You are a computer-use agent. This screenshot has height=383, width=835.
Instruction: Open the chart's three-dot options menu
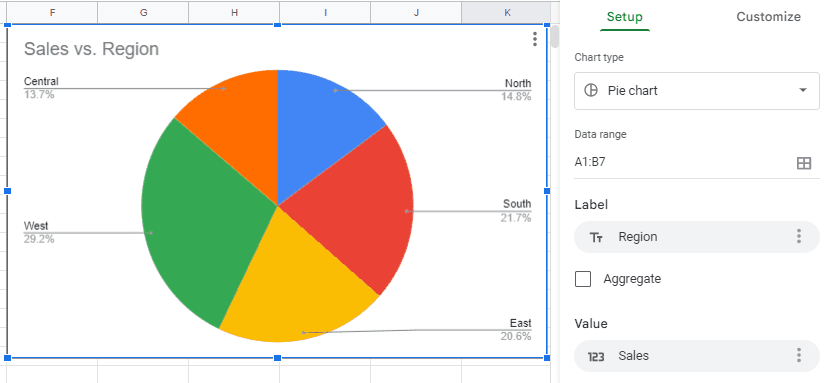[x=535, y=39]
